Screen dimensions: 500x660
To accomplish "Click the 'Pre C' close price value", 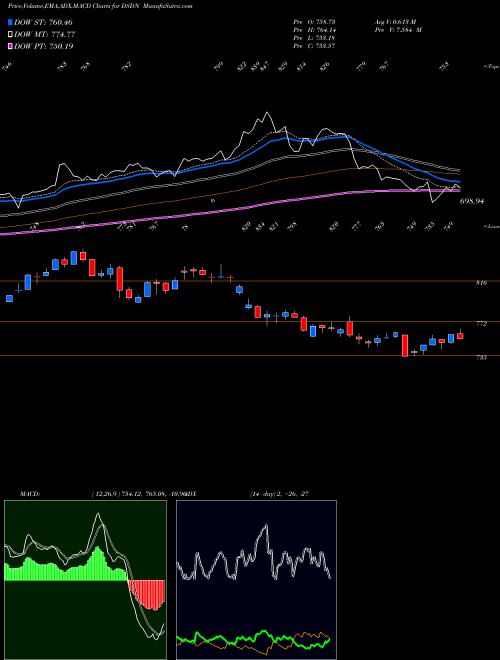I will 314,46.
